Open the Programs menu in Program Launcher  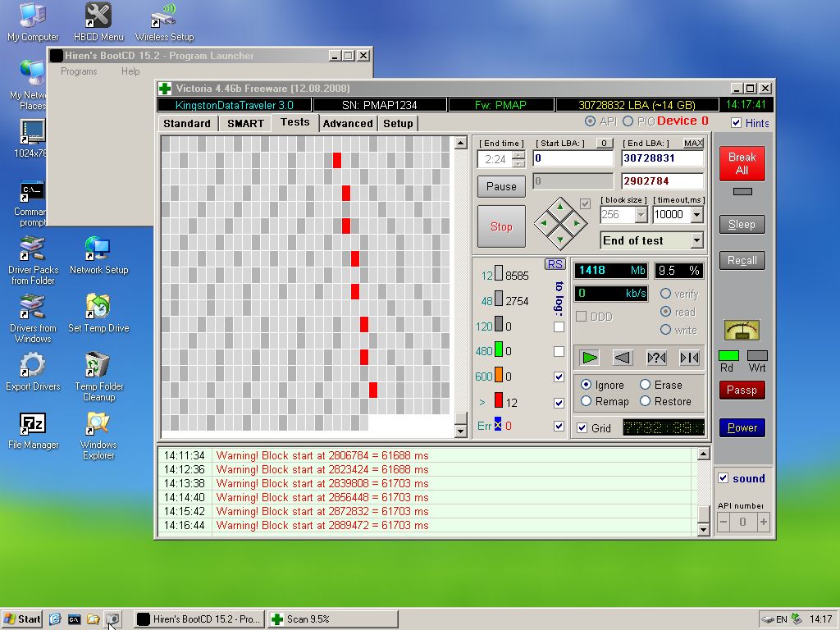[x=79, y=71]
